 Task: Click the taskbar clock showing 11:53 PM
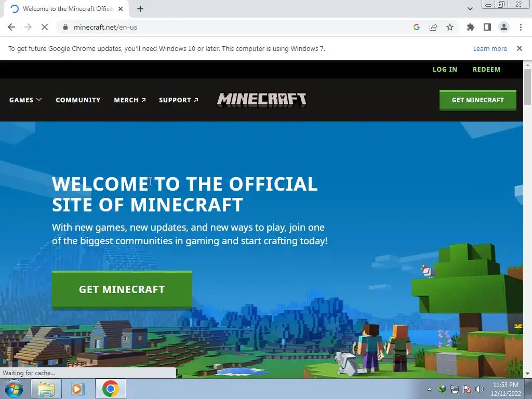(506, 389)
